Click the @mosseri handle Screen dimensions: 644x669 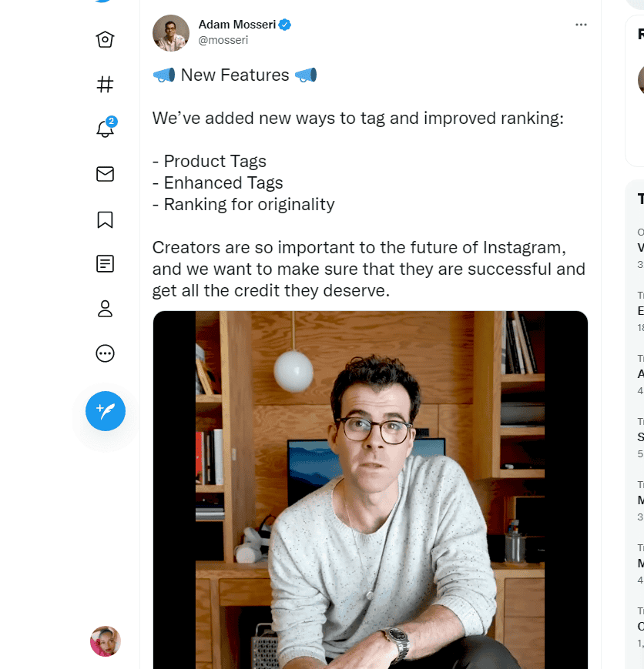(224, 41)
